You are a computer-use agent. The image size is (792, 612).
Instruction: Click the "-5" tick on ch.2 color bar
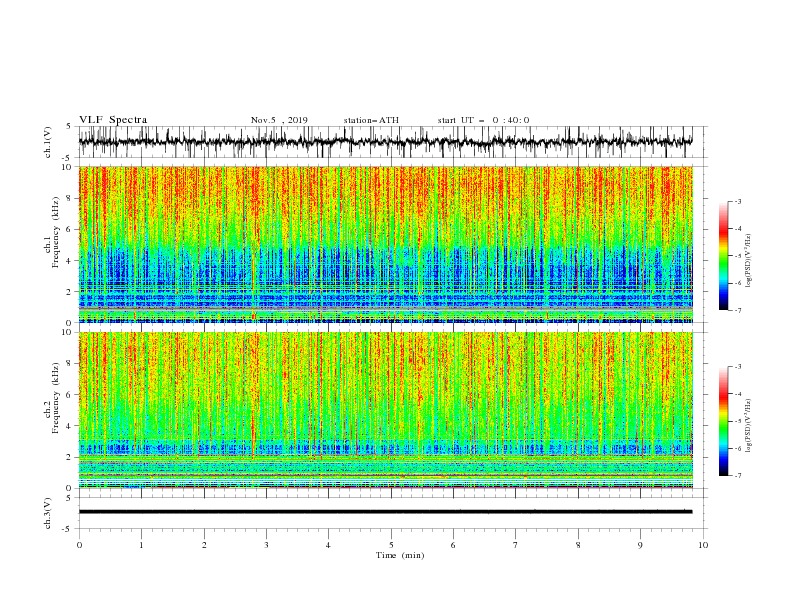click(738, 421)
